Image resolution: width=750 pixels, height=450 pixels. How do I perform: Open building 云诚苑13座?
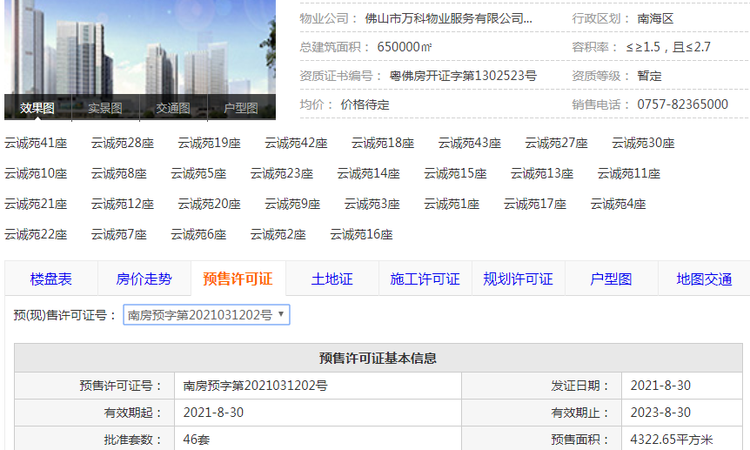542,174
